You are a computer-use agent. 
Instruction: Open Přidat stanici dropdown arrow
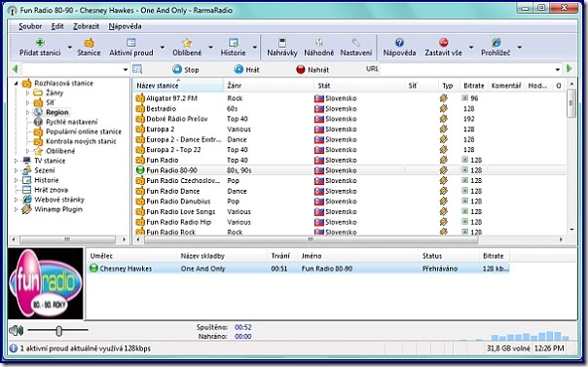tap(70, 48)
